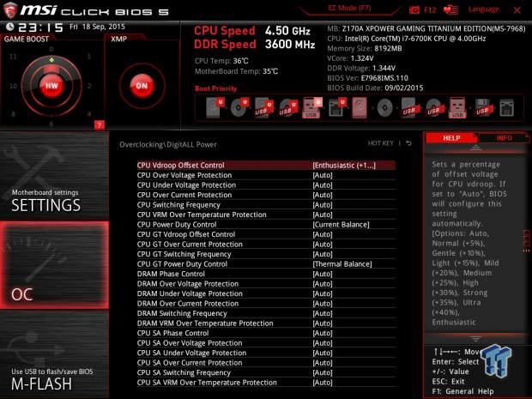Select CPU GT Over Current Protection row

[x=266, y=245]
